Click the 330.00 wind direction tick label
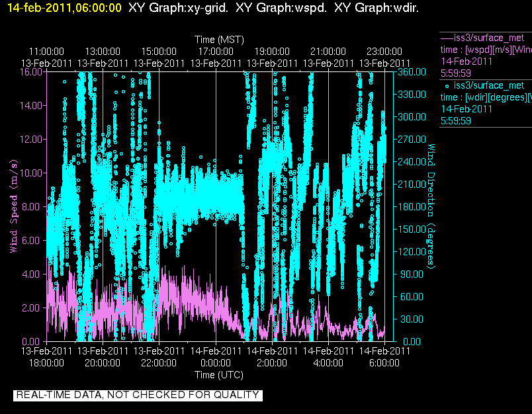This screenshot has width=532, height=414. pyautogui.click(x=412, y=95)
